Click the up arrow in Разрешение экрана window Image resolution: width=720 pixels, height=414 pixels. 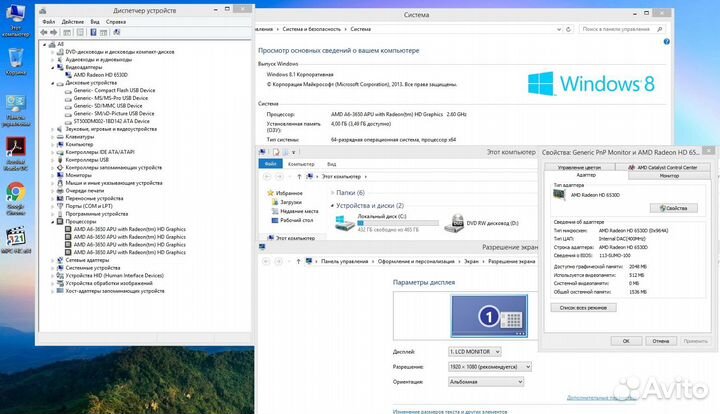coord(298,261)
